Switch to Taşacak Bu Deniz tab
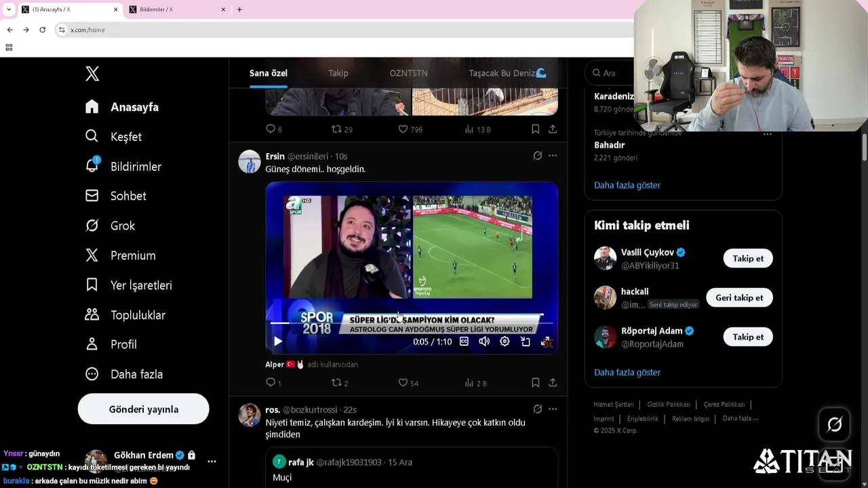The image size is (868, 488). [x=507, y=73]
